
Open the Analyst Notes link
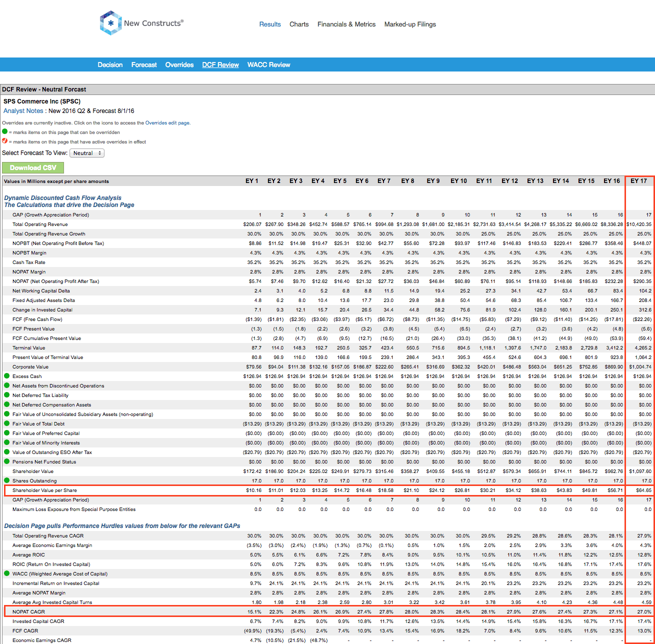click(23, 111)
